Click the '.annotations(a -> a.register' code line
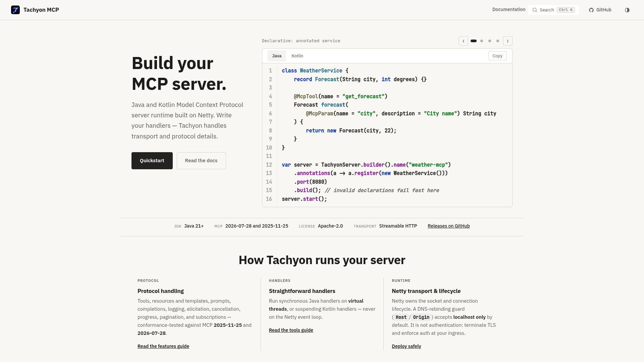Screen dimensions: 644x362 (x=371, y=173)
